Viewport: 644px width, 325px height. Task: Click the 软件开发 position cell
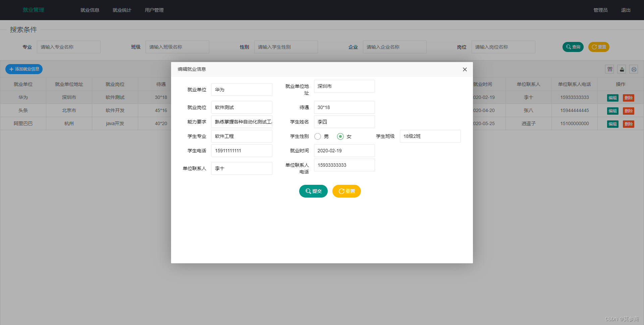pyautogui.click(x=115, y=110)
